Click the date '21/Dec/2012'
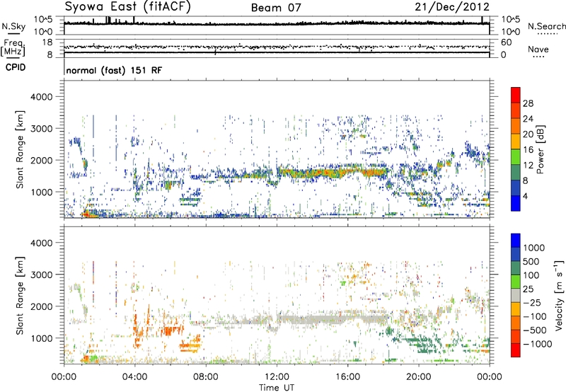The height and width of the screenshot is (392, 566). 452,7
